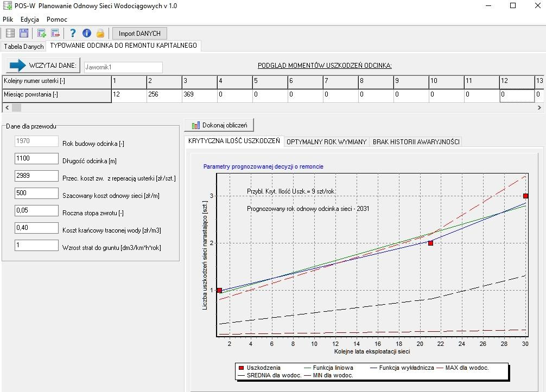Click the yellow padlock icon

click(100, 33)
